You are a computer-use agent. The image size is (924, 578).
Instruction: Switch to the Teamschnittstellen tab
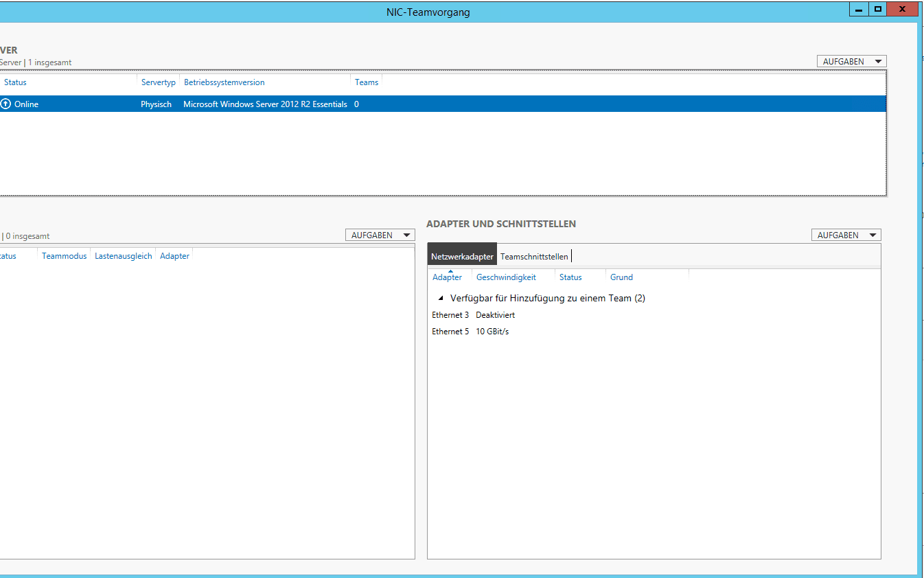click(534, 257)
